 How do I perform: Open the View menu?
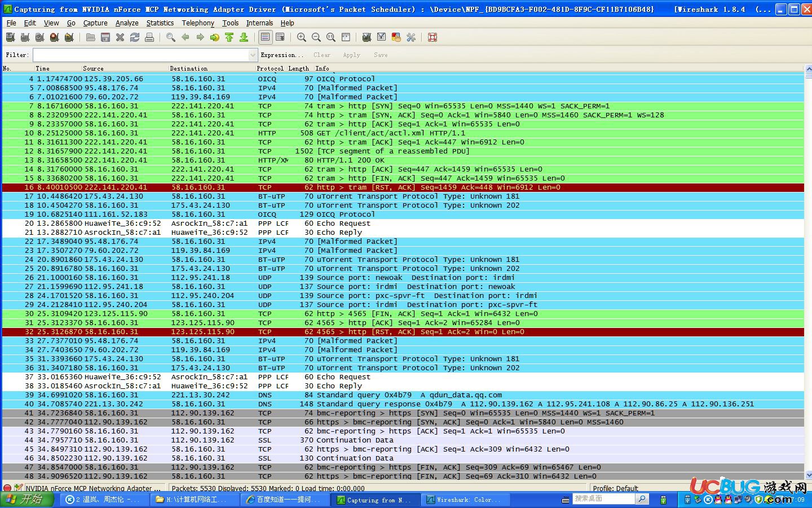tap(51, 23)
